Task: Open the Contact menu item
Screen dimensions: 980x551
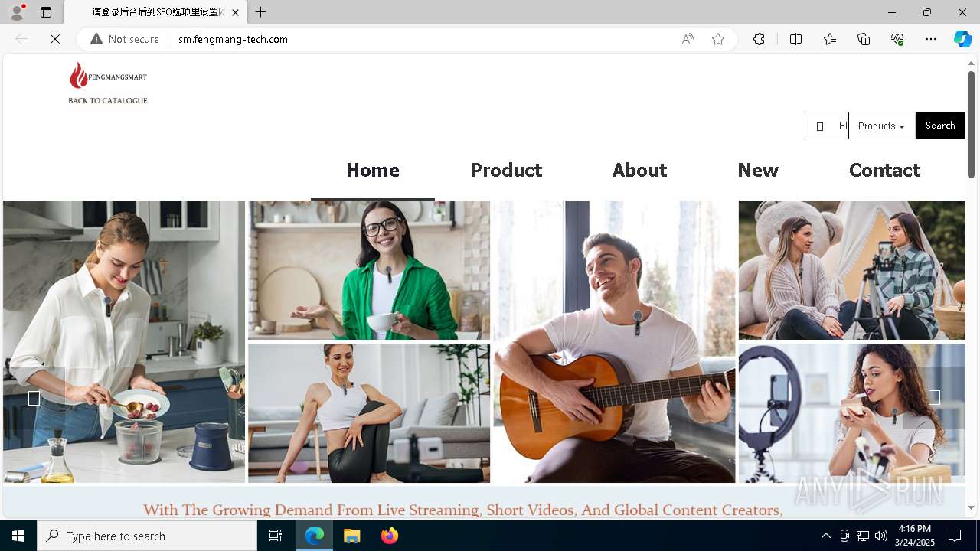Action: pyautogui.click(x=884, y=170)
